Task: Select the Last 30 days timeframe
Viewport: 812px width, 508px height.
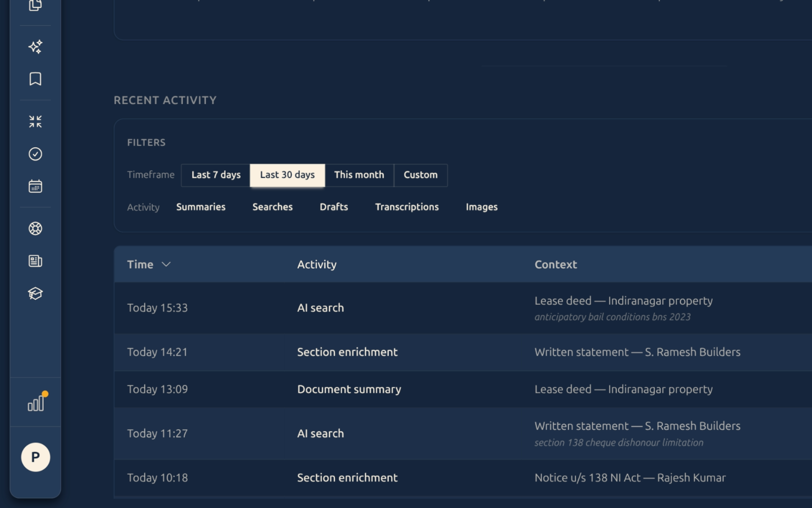Action: [287, 175]
